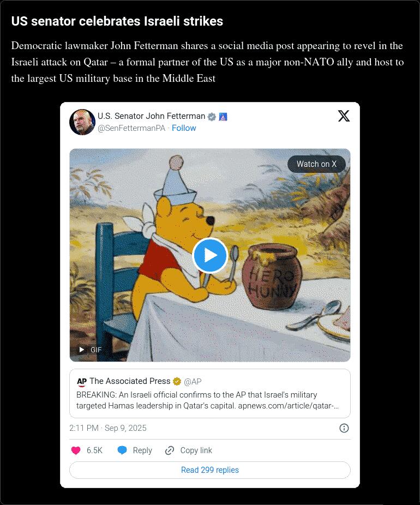
Task: Play the Winnie the Pooh GIF
Action: coord(210,255)
